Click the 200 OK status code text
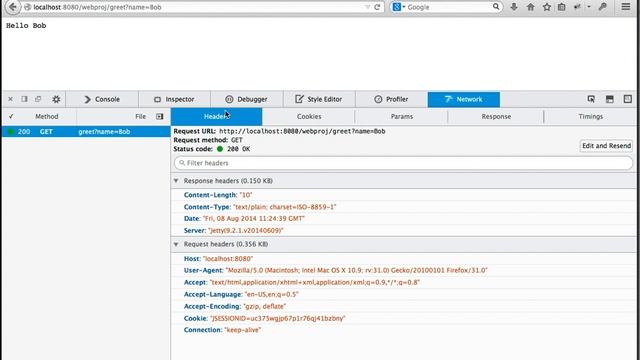The height and width of the screenshot is (360, 640). 238,149
